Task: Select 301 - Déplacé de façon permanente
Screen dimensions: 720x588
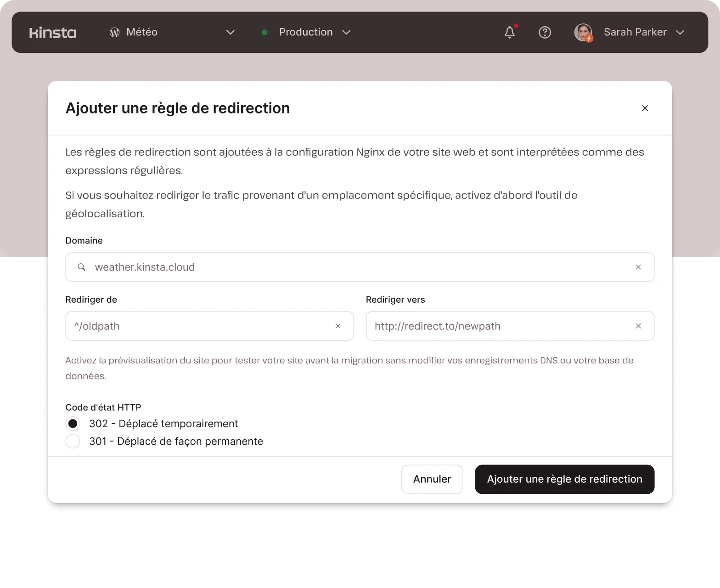Action: [x=73, y=441]
